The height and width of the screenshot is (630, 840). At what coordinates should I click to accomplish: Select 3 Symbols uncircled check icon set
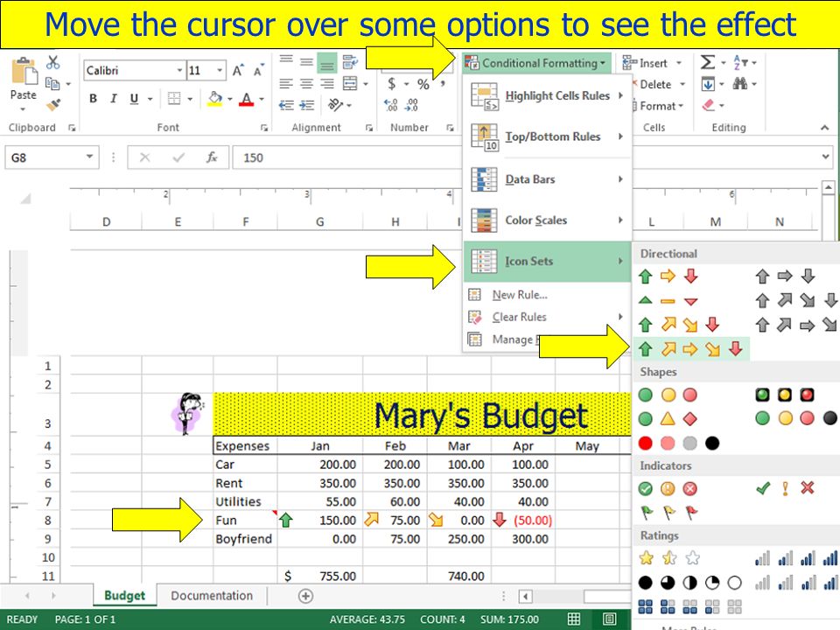click(785, 488)
